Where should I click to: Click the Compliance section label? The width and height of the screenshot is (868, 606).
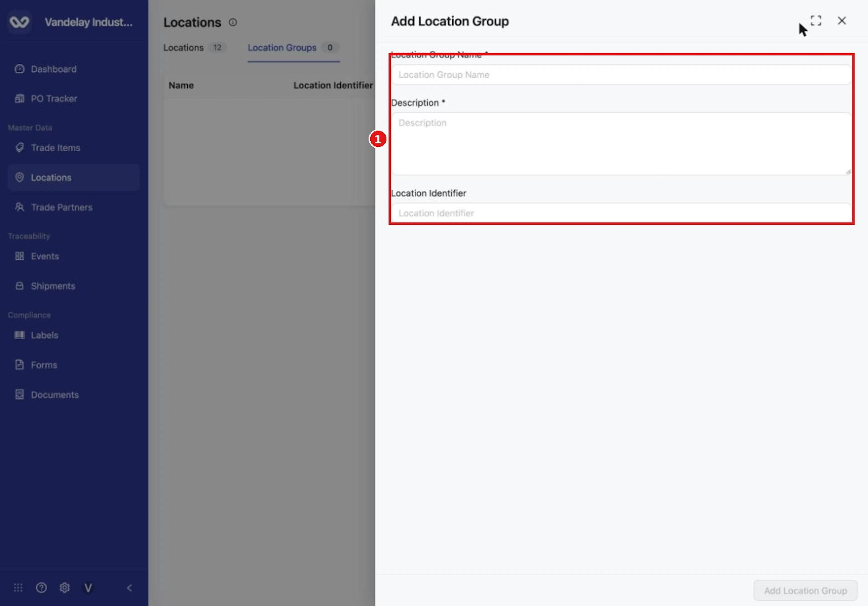[x=29, y=315]
